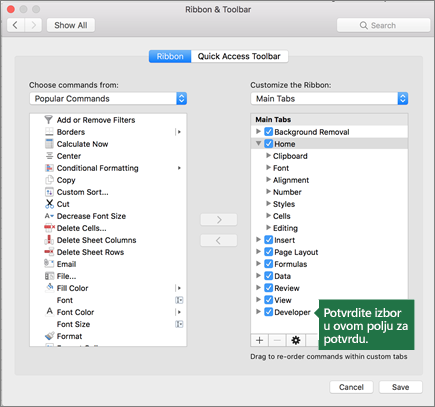Click the back arrow in title bar

[15, 25]
